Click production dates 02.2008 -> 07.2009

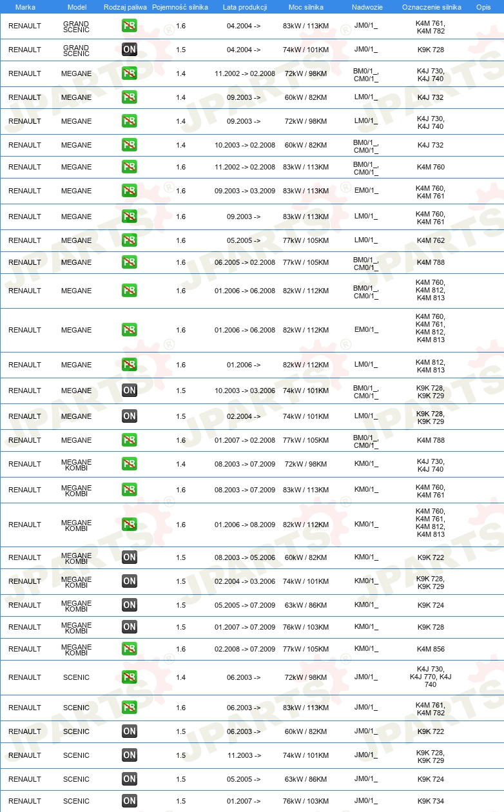click(245, 649)
